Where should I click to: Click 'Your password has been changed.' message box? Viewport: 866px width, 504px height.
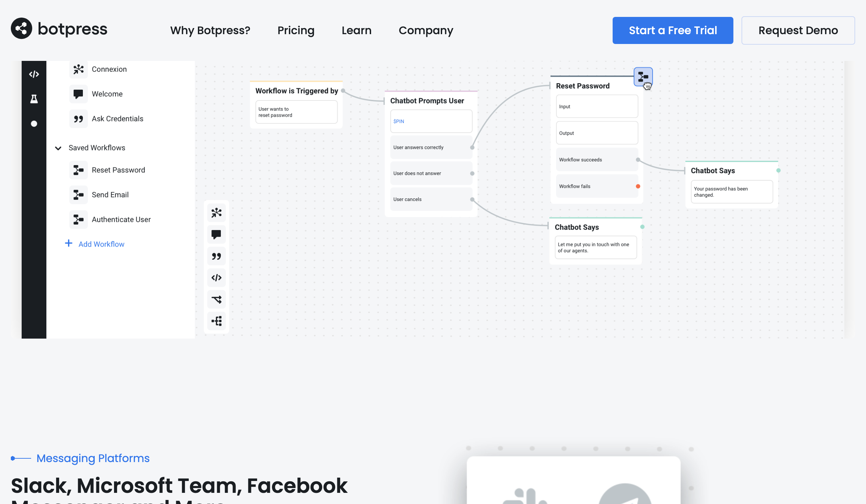pos(732,192)
